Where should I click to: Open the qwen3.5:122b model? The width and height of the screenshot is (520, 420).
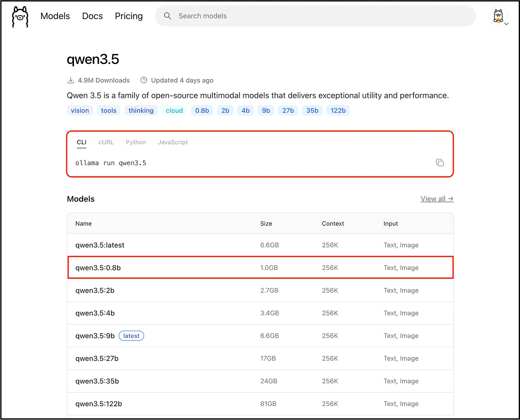[x=99, y=404]
